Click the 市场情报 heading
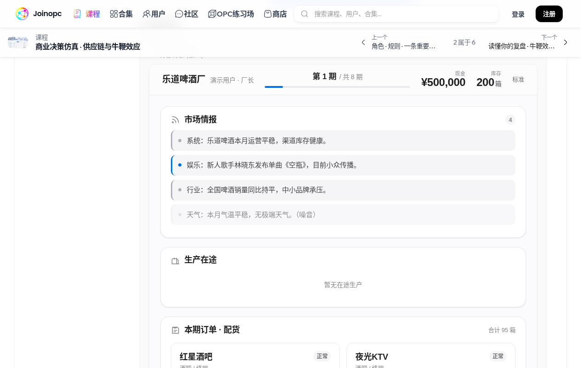Image resolution: width=588 pixels, height=368 pixels. (200, 120)
